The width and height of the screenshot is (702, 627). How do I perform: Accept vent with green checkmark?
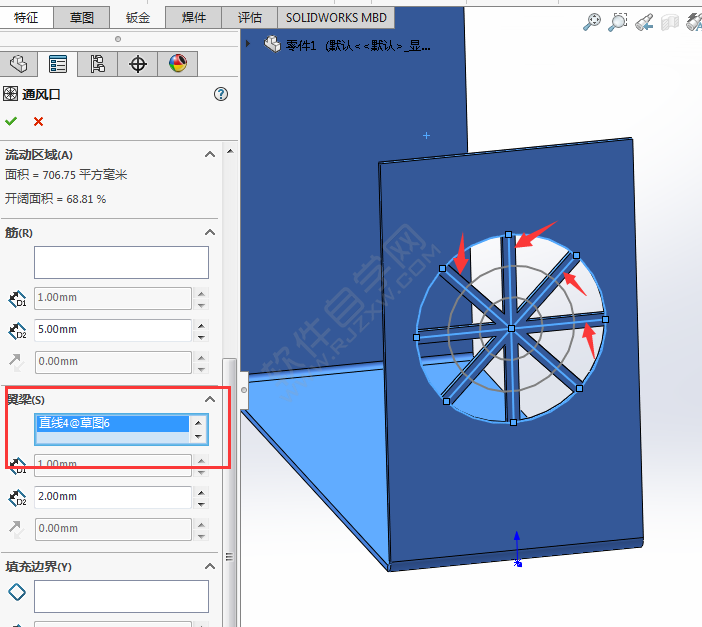tap(11, 121)
